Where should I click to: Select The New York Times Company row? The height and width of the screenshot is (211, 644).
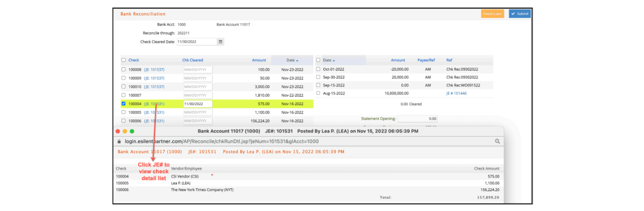point(307,190)
